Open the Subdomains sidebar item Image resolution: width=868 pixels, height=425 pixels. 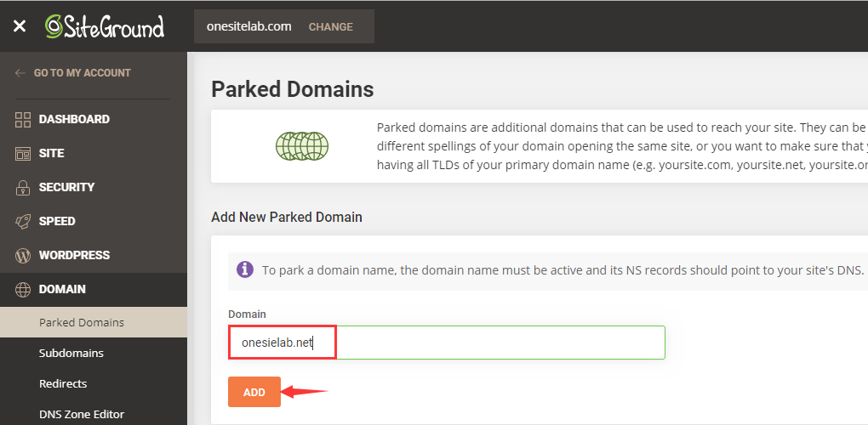71,353
